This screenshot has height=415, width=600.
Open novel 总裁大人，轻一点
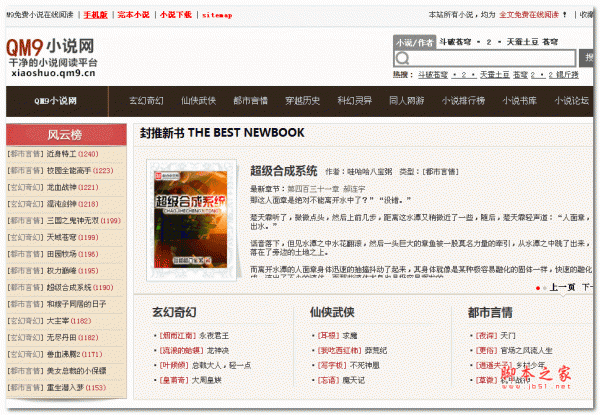[x=221, y=366]
